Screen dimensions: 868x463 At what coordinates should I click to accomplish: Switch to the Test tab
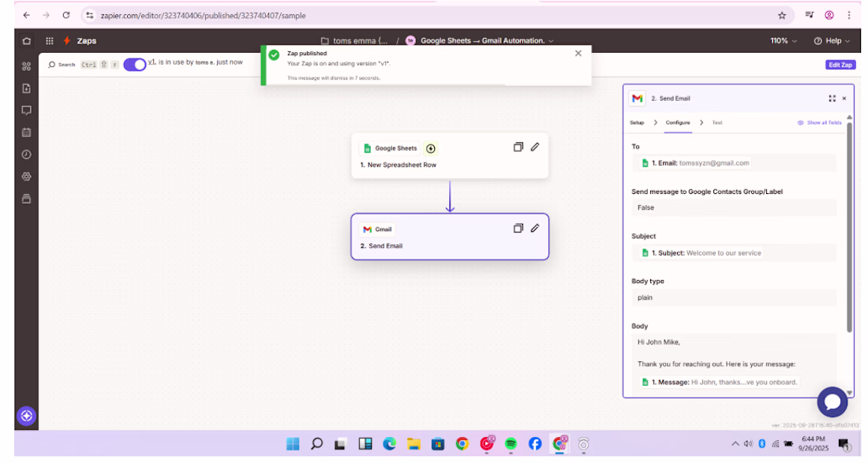[716, 123]
